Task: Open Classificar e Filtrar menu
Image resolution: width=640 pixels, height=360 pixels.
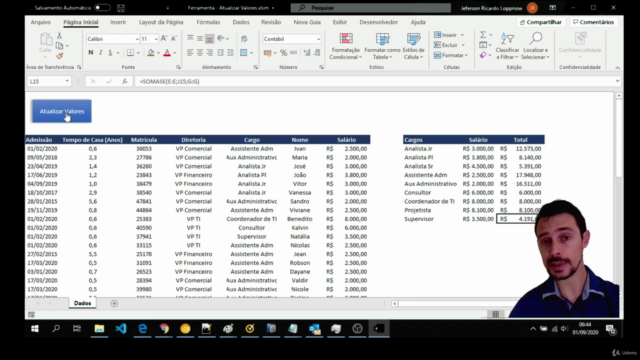Action: point(507,46)
